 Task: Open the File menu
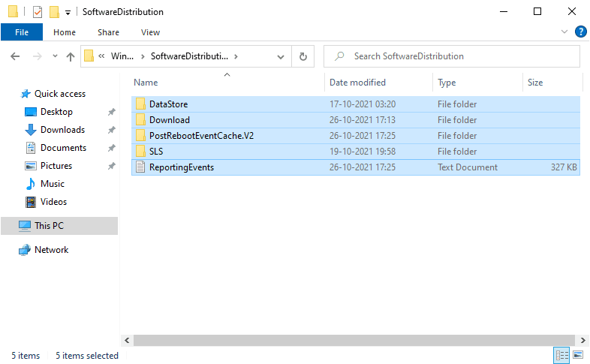22,32
